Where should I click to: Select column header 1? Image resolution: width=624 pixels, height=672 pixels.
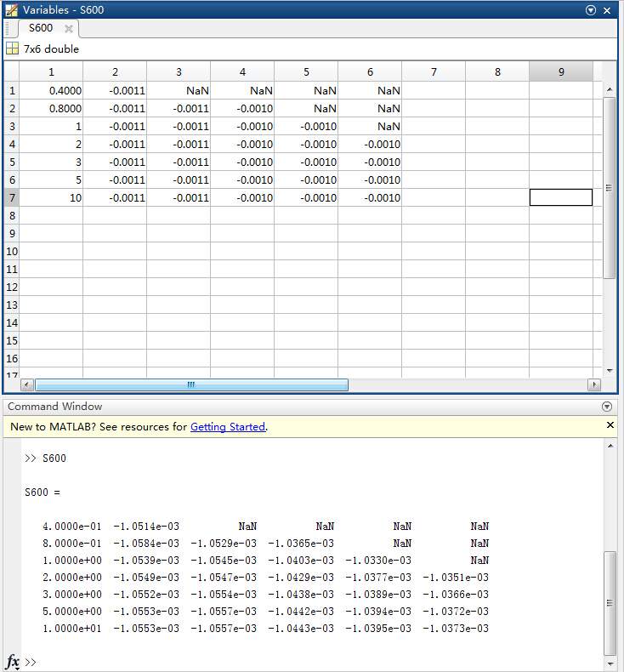coord(51,72)
